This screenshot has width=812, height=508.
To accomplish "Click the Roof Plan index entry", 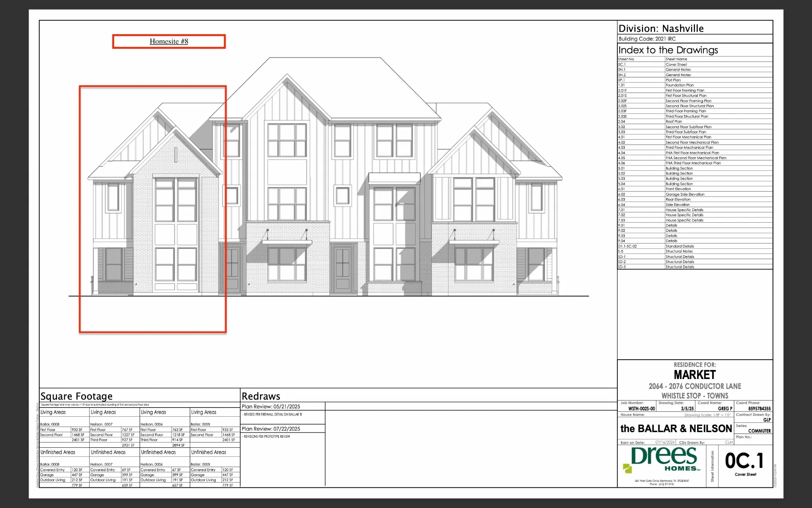I will point(674,121).
